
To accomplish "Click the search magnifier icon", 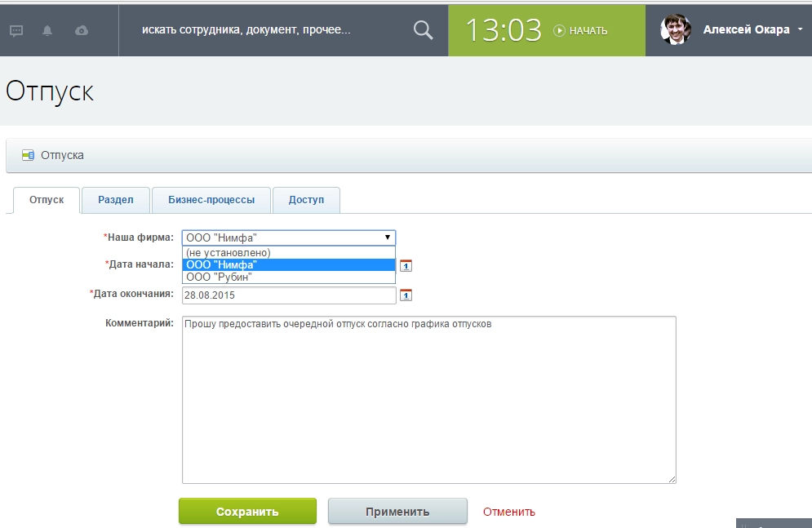I will pos(423,30).
